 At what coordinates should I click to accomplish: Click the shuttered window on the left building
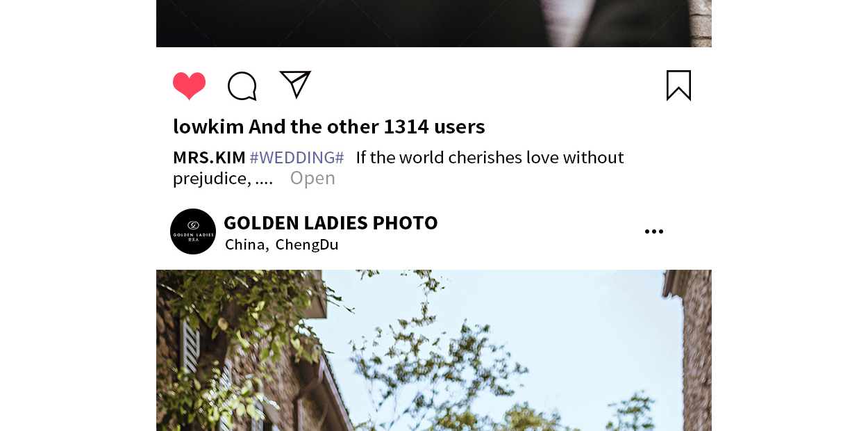point(191,344)
